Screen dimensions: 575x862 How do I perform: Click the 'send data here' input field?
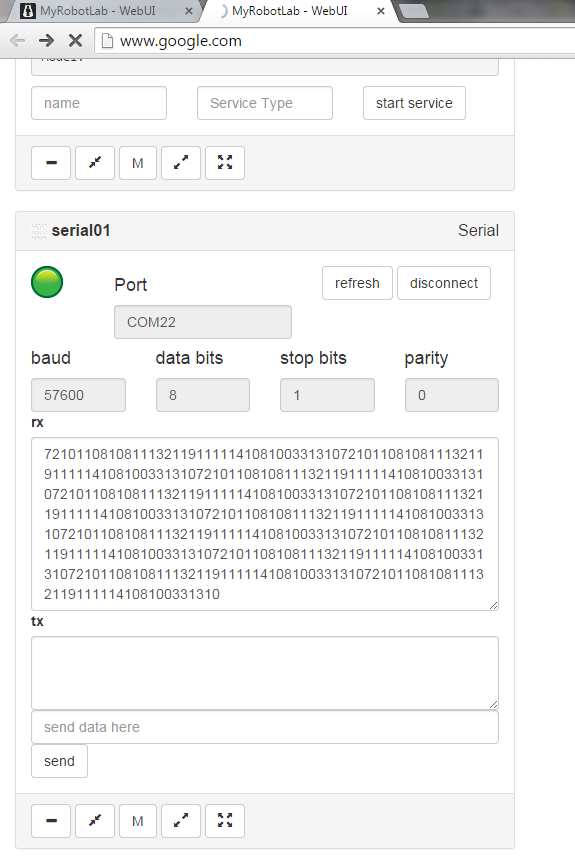(265, 727)
